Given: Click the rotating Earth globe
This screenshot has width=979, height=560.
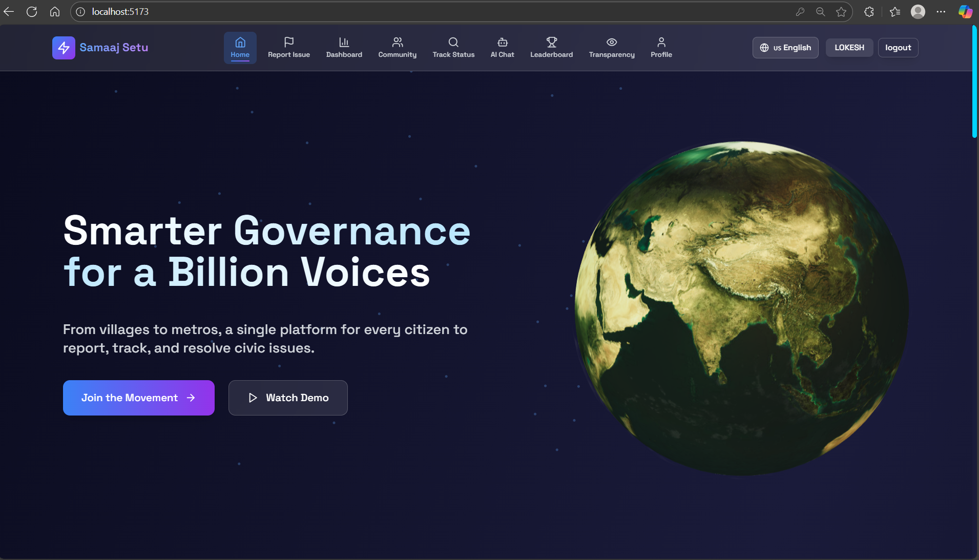Looking at the screenshot, I should tap(741, 308).
